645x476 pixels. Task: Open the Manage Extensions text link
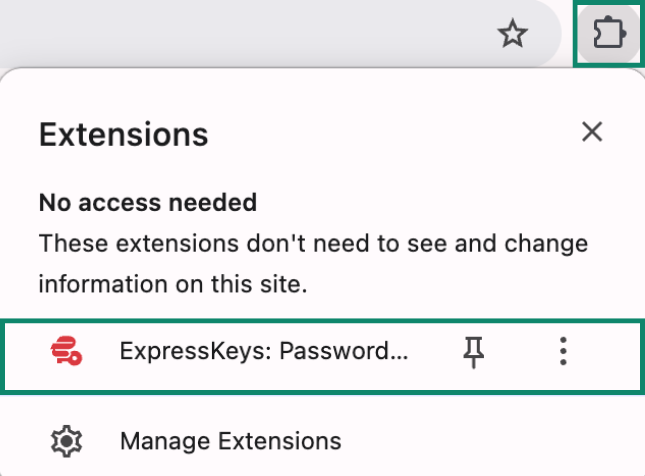tap(230, 440)
